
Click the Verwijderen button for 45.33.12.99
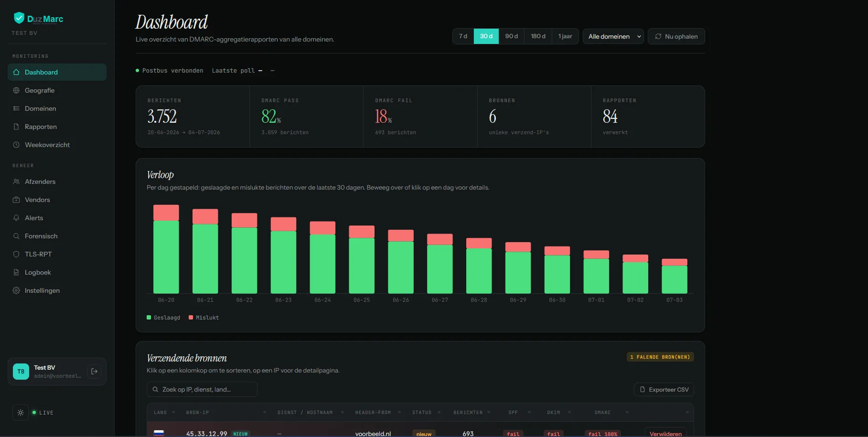point(665,433)
